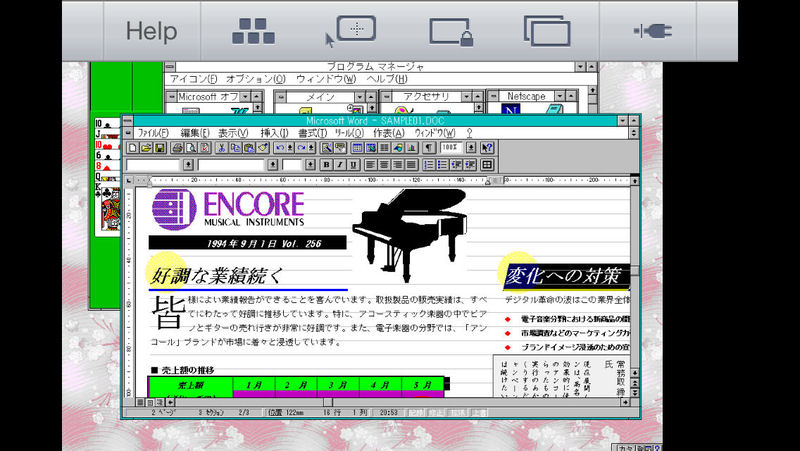Open オプション(O) menu in Program Manager
The height and width of the screenshot is (451, 800).
256,79
